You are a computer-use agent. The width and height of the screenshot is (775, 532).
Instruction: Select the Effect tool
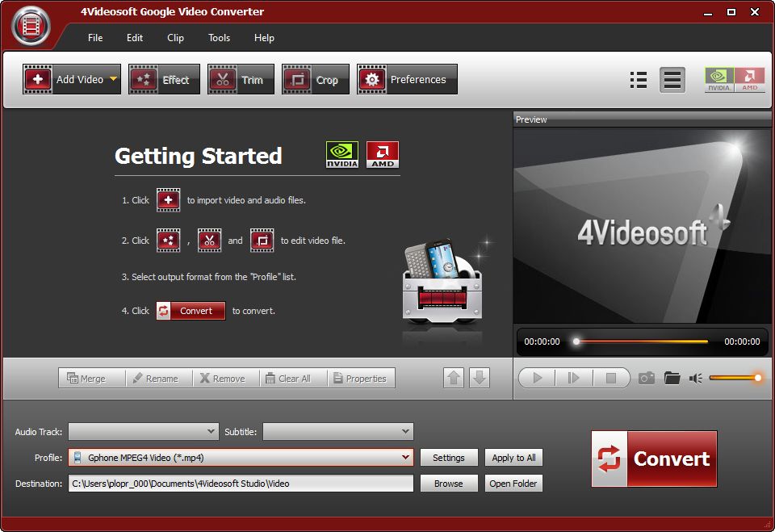[x=164, y=79]
